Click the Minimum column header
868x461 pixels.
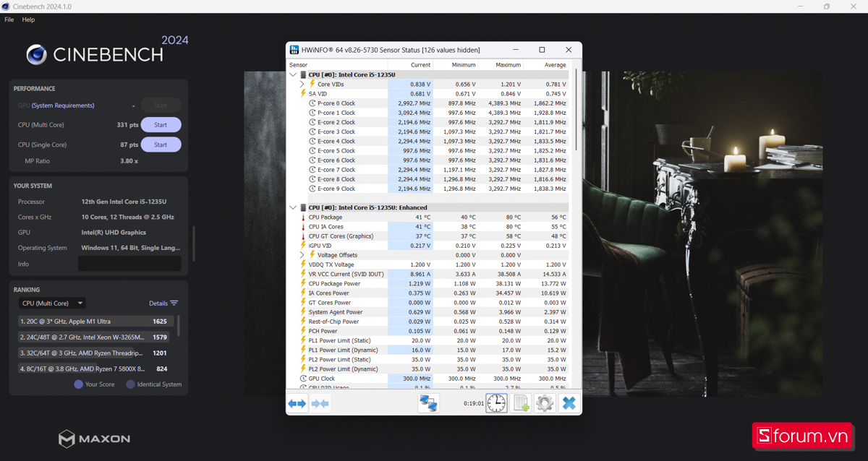[455, 65]
